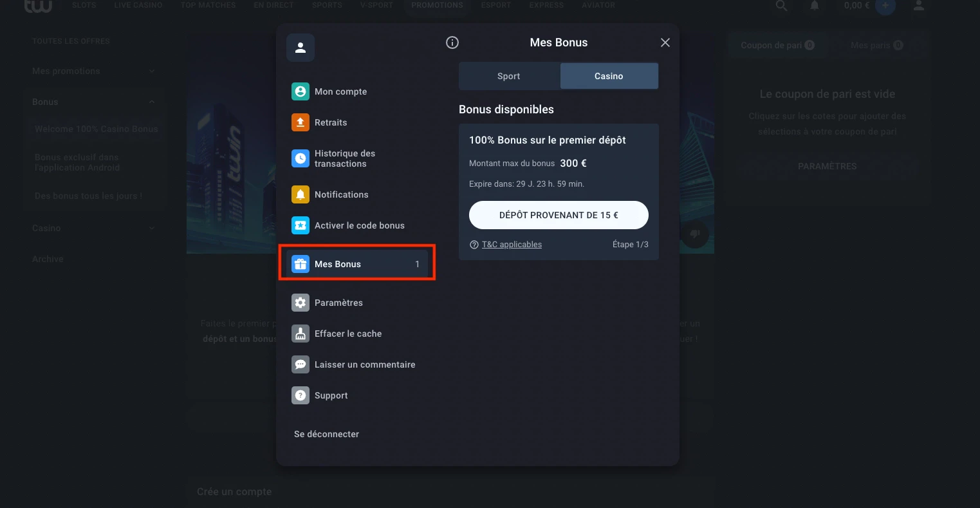Click TOUTES LES OFFRES sidebar heading
Viewport: 980px width, 508px height.
pyautogui.click(x=71, y=41)
